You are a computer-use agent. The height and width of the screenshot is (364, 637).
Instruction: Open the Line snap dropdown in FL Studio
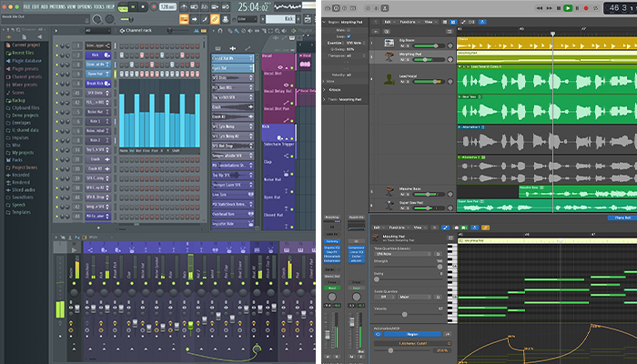247,19
